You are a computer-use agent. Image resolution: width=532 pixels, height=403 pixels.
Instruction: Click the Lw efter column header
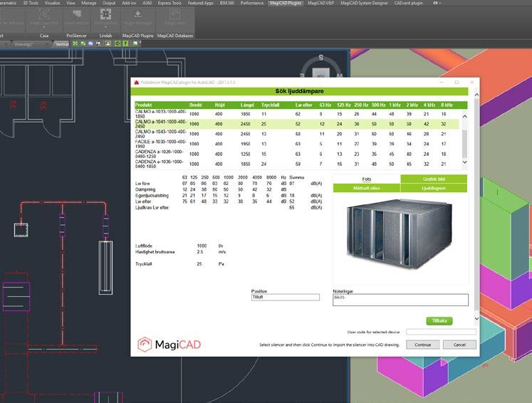[x=303, y=105]
